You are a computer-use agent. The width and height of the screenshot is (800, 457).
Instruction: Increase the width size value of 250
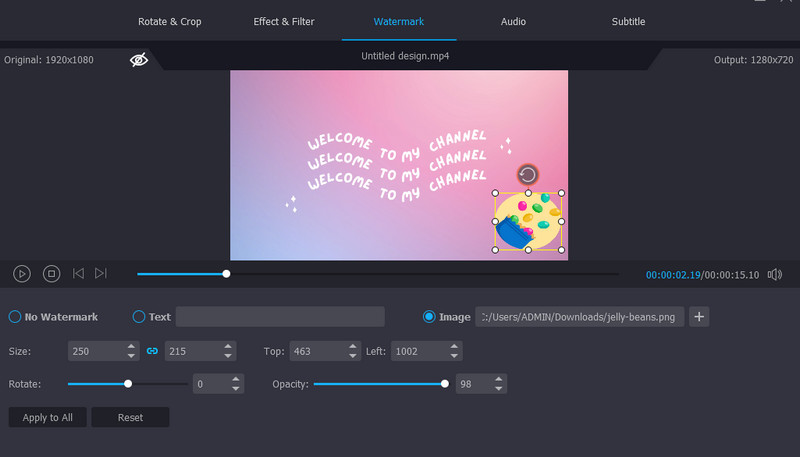point(131,347)
